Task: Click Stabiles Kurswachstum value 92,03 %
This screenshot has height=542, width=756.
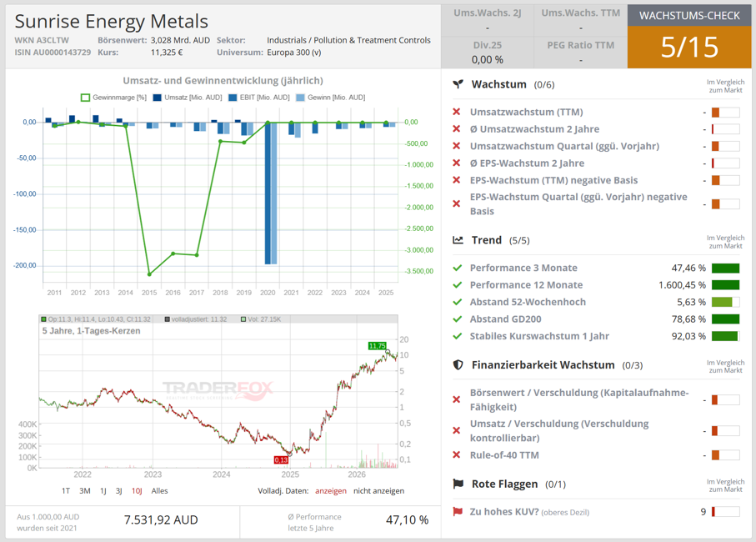Action: (x=688, y=336)
